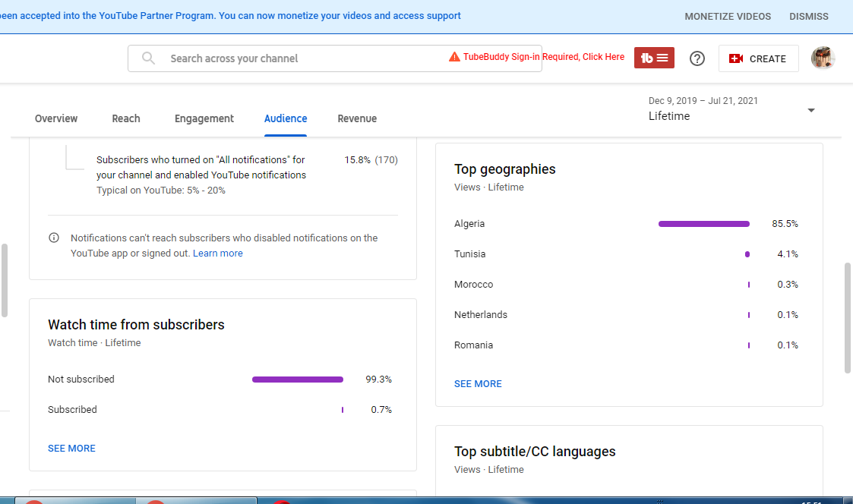
Task: Click the 0.7% value
Action: (381, 410)
